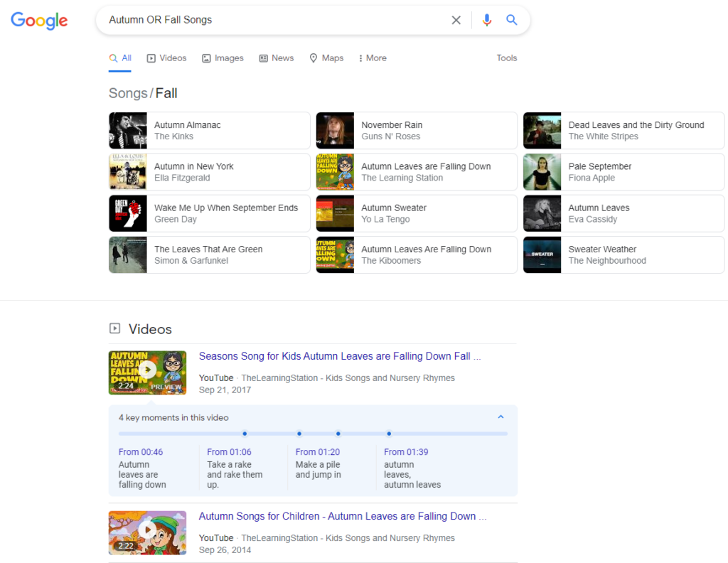Open the More search options dropdown

[x=373, y=58]
